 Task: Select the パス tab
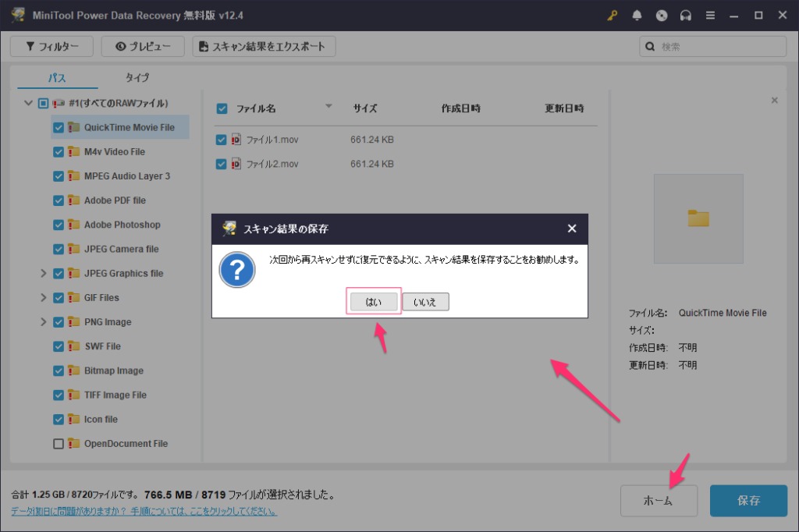(x=57, y=77)
